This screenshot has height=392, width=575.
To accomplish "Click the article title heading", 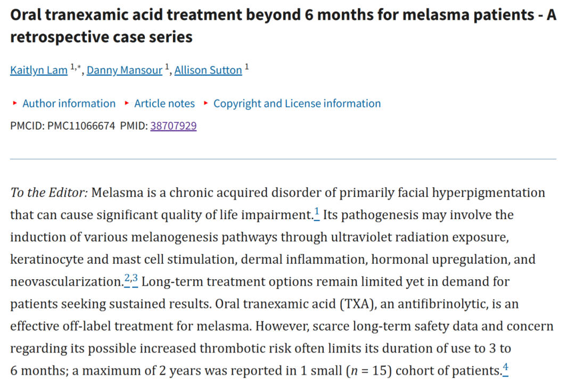I will coord(283,26).
